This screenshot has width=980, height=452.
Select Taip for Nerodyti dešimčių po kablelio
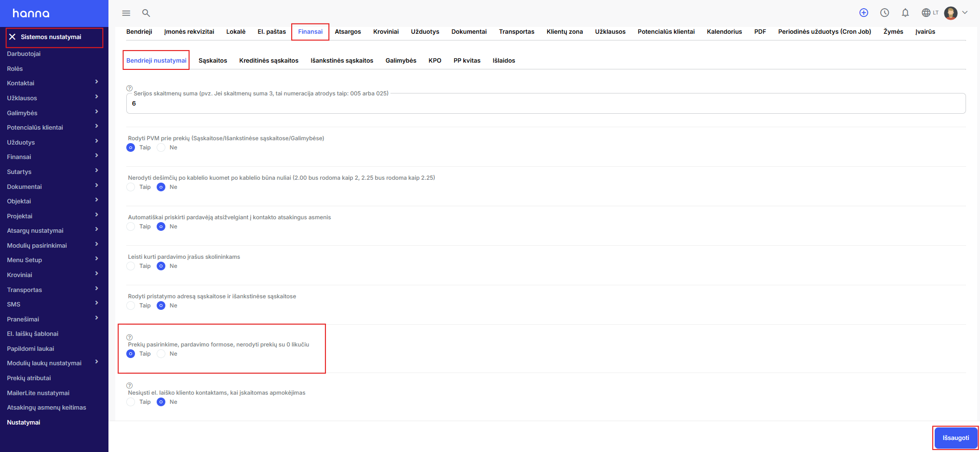click(x=131, y=187)
